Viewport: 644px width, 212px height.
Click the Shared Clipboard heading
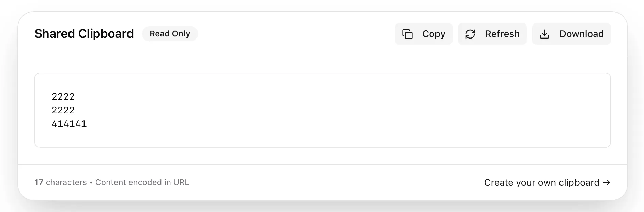84,34
